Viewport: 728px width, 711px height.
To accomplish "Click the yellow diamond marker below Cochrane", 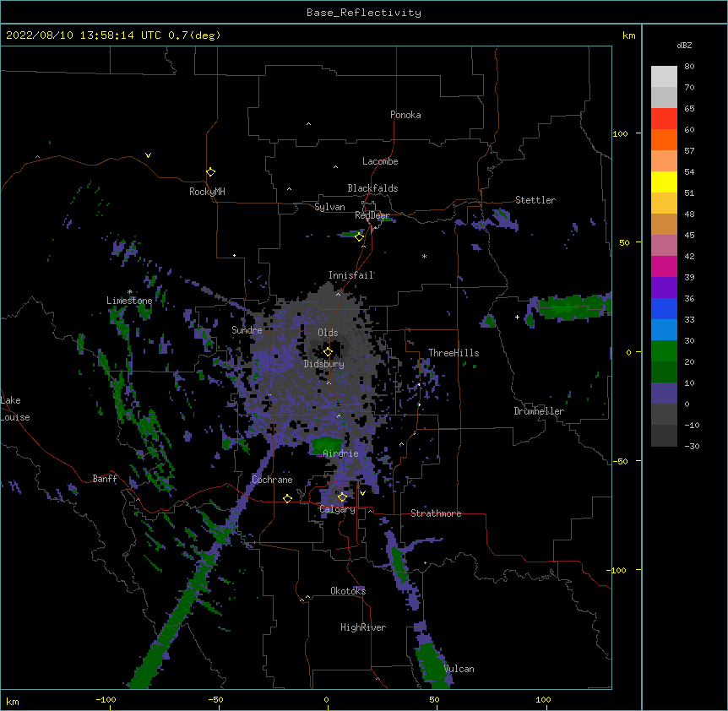I will [x=287, y=498].
